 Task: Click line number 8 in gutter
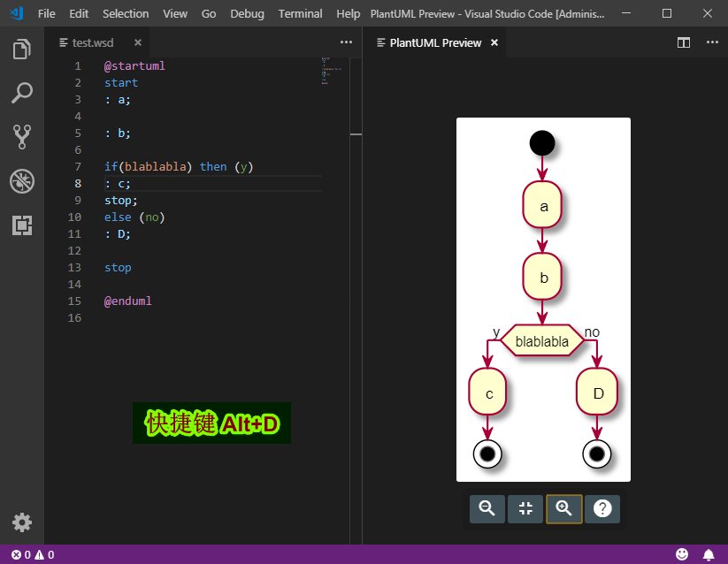[x=78, y=184]
